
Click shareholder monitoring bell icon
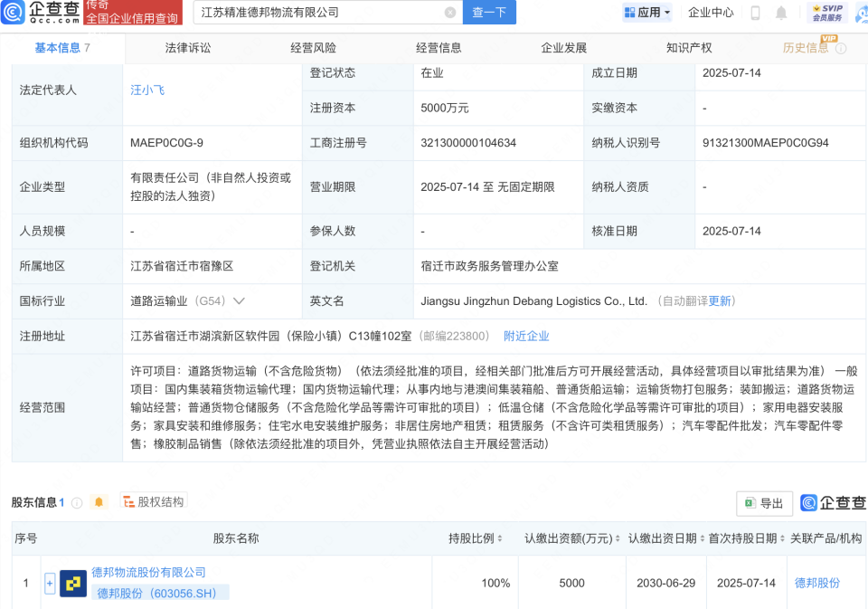point(99,502)
